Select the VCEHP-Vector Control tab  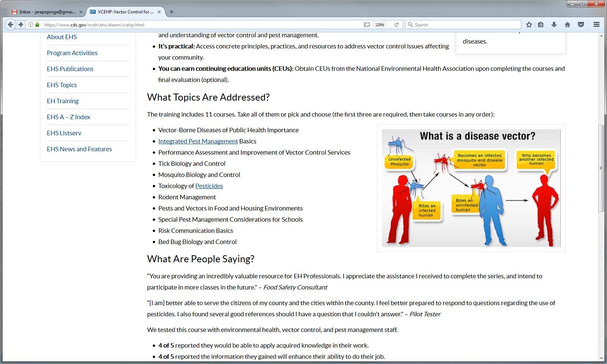pyautogui.click(x=125, y=12)
